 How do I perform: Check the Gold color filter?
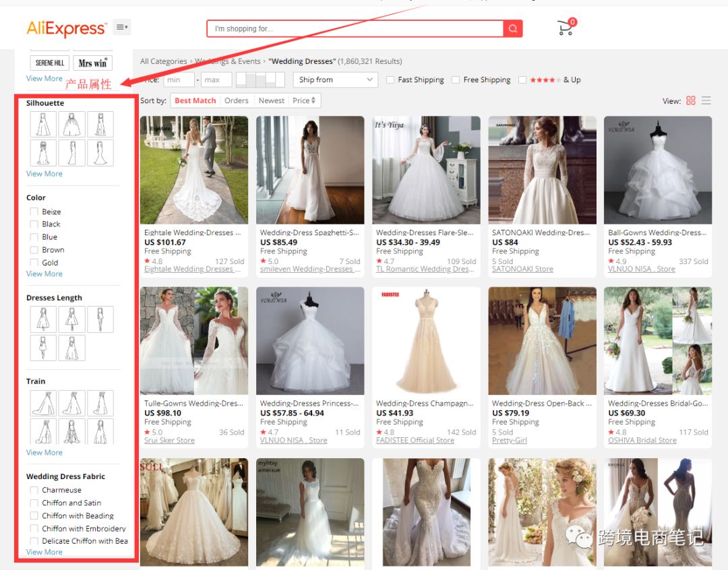(x=34, y=262)
